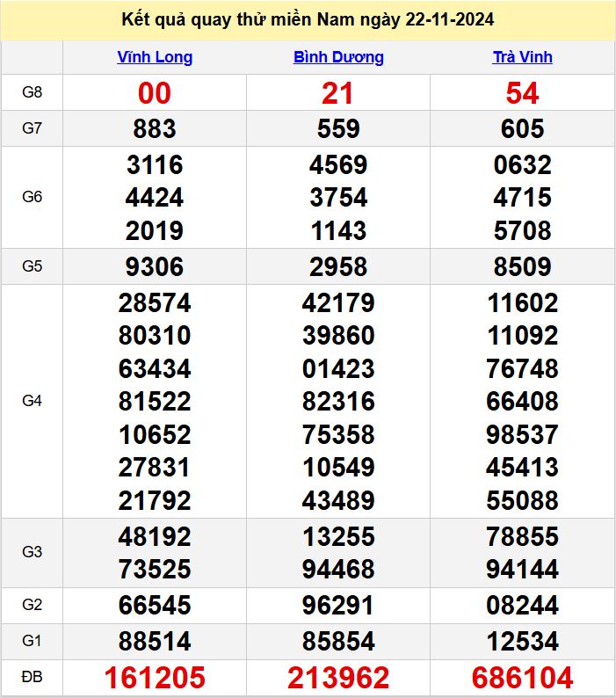This screenshot has height=698, width=616.
Task: Open the Bình Dương province link
Action: pyautogui.click(x=338, y=57)
